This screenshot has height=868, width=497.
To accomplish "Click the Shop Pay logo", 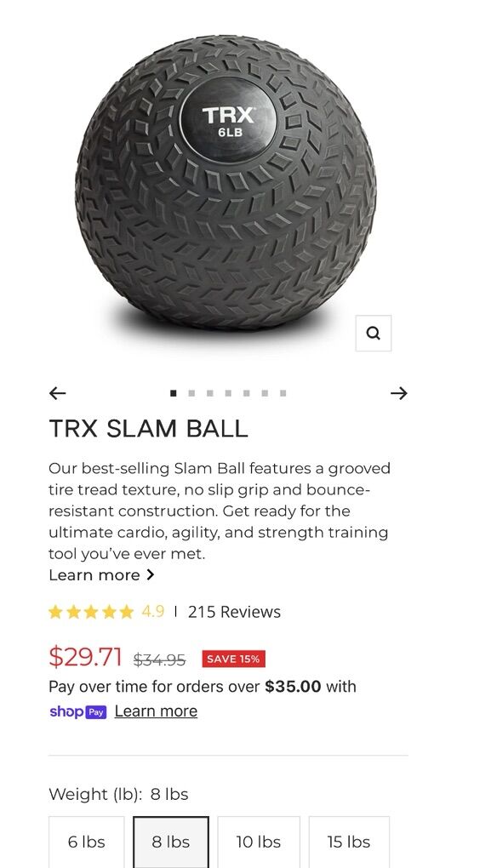I will (x=77, y=711).
